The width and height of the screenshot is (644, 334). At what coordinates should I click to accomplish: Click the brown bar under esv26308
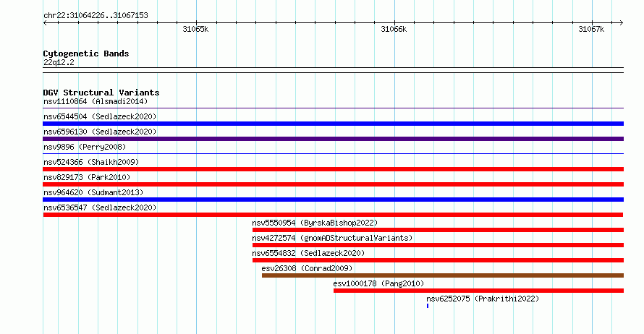443,275
